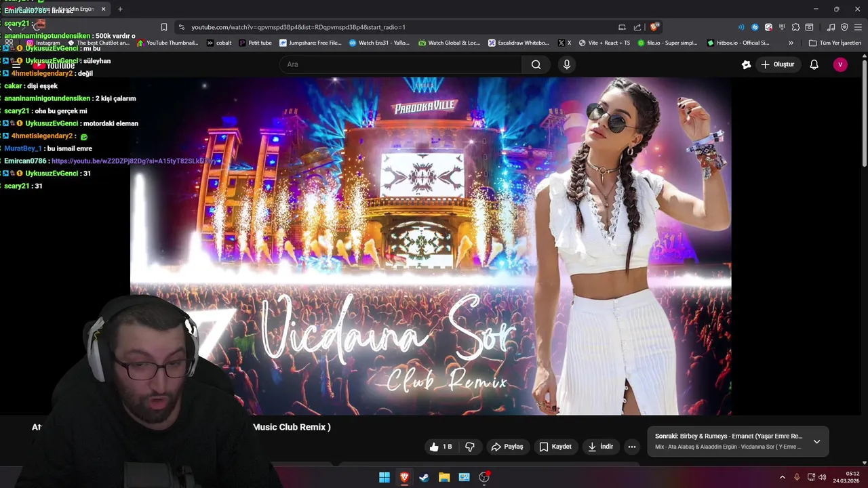Open OBS Studio from the taskbar
Screen dimensions: 868x488
click(x=484, y=477)
